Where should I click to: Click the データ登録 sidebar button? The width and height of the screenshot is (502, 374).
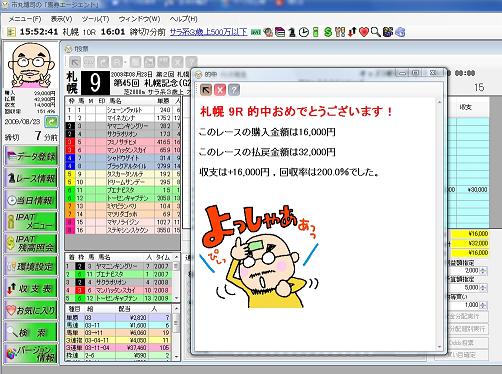pyautogui.click(x=31, y=156)
